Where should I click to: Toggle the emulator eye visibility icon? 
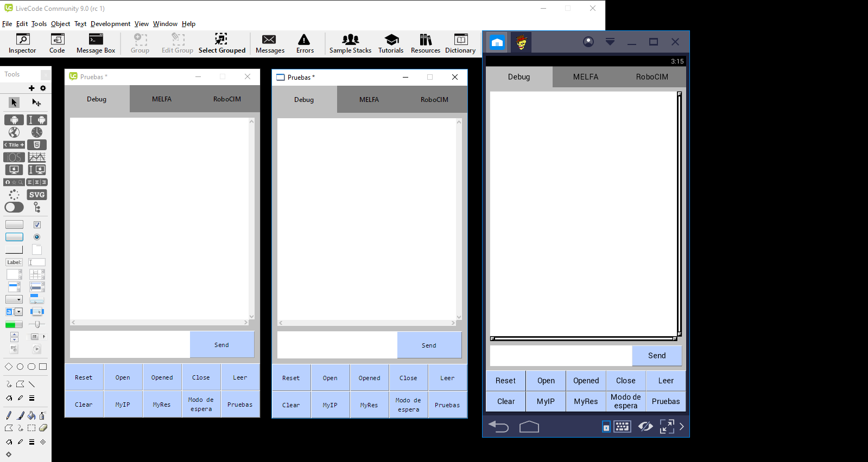pyautogui.click(x=645, y=427)
